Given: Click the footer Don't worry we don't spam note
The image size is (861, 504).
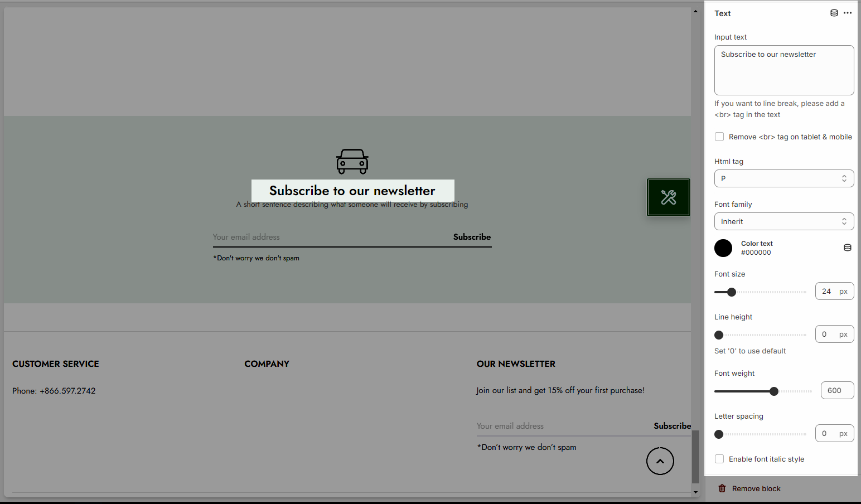Looking at the screenshot, I should [526, 447].
